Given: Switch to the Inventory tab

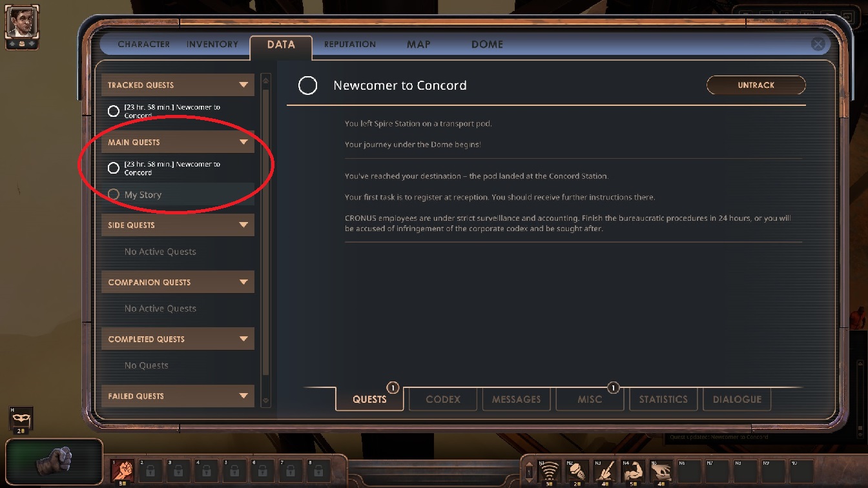Looking at the screenshot, I should point(212,45).
